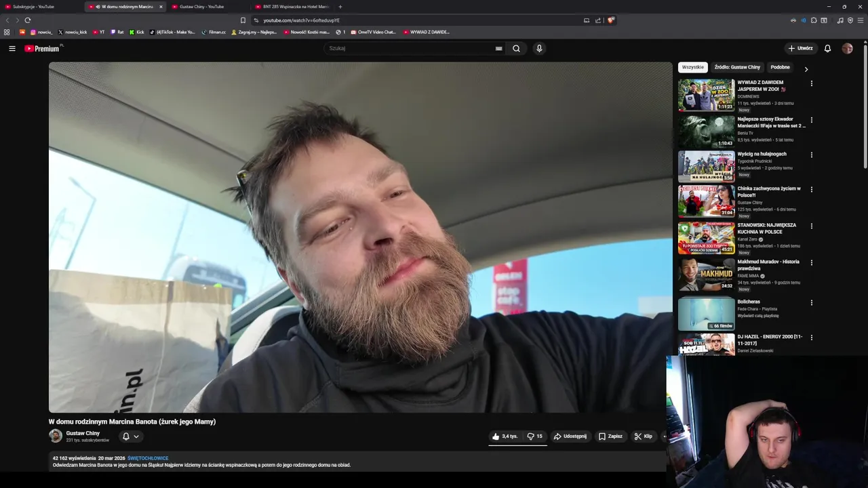The height and width of the screenshot is (488, 868).
Task: Open the YouTube hamburger guide menu
Action: [x=12, y=48]
